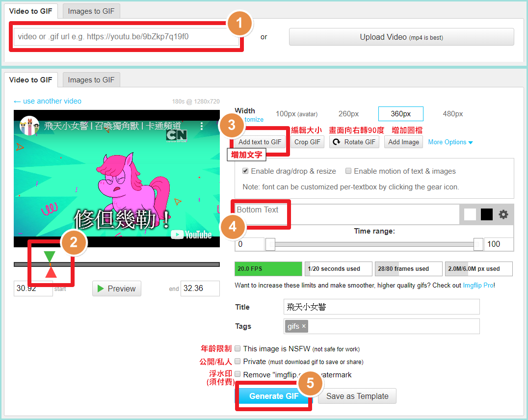Click the channel avatar in the video header
Screen dimensions: 528x420
pyautogui.click(x=29, y=126)
